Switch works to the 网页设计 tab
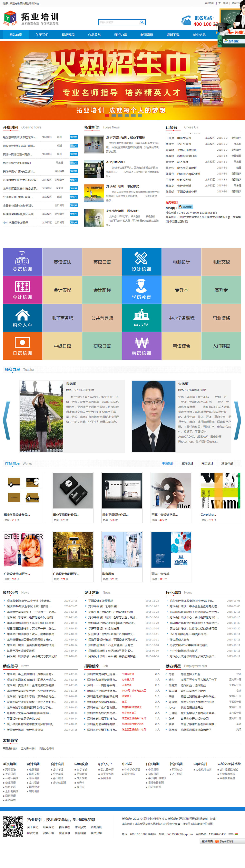245x868 pixels. point(207,463)
